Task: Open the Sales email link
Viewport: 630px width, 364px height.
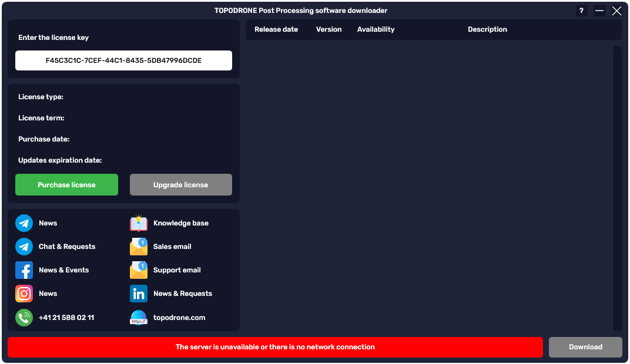Action: tap(172, 247)
